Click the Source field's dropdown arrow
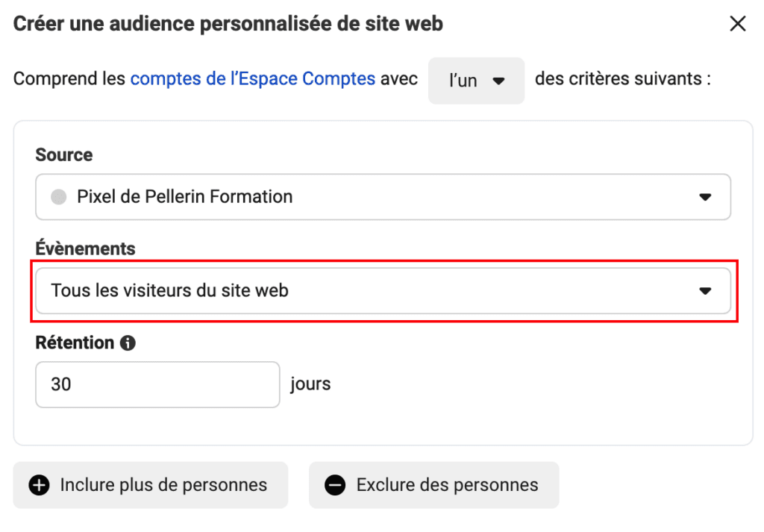764x532 pixels. (704, 198)
